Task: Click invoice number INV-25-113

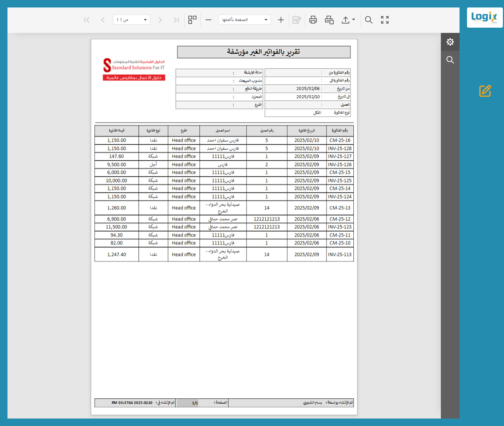Action: coord(340,255)
